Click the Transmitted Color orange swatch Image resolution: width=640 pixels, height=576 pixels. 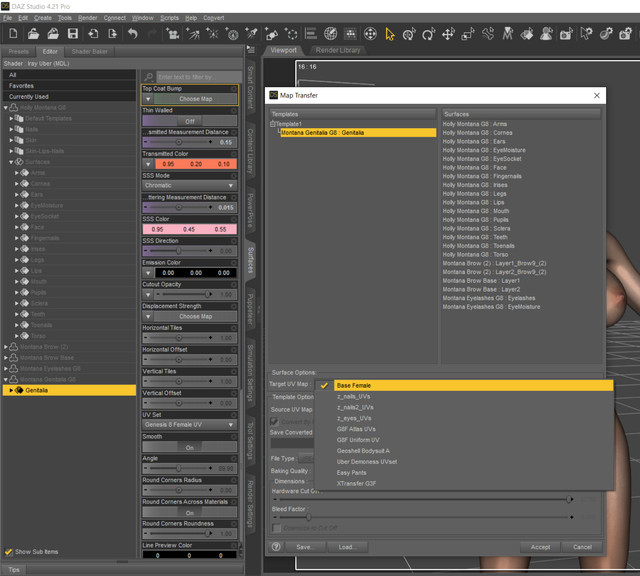click(x=196, y=164)
